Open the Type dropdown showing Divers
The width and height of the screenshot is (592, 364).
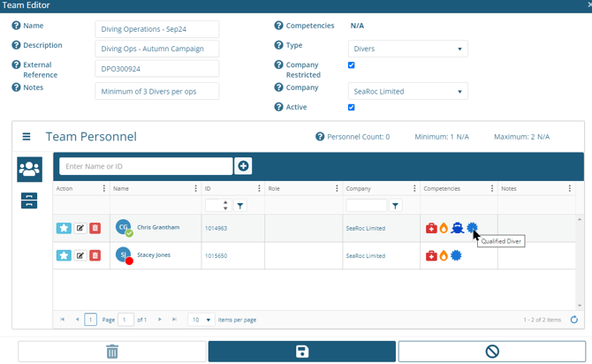click(x=407, y=49)
